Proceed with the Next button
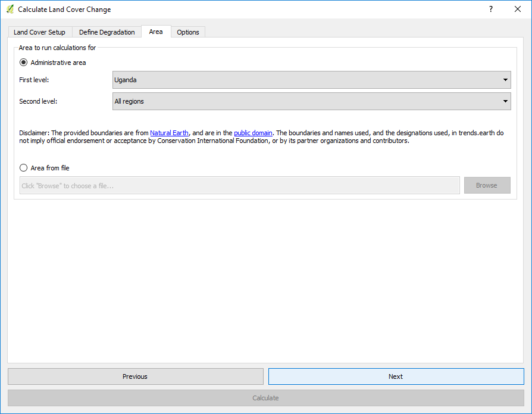Screen dimensions: 532x414 [396, 376]
